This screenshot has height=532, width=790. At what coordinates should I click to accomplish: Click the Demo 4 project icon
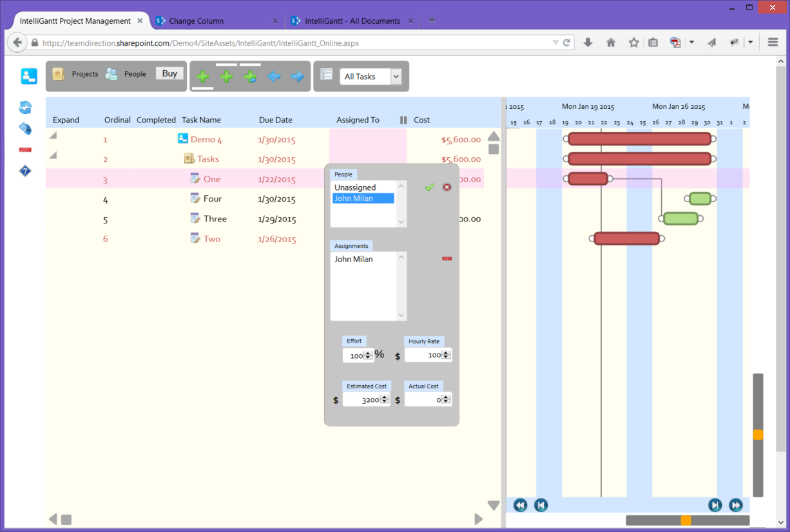[x=182, y=138]
